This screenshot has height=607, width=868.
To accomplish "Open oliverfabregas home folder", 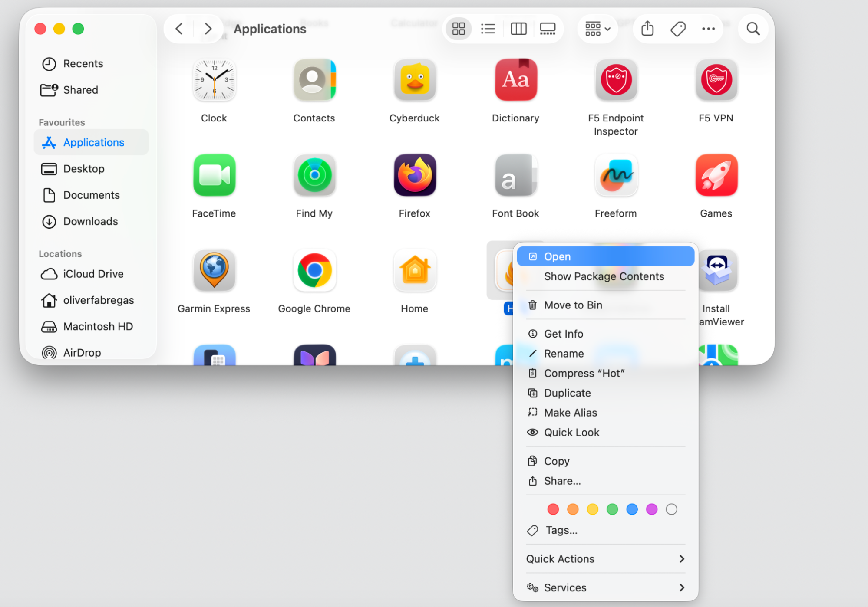I will click(91, 300).
